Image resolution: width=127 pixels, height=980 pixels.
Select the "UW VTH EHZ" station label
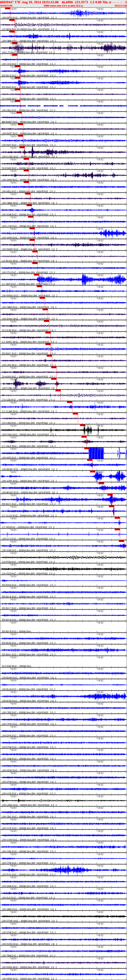pyautogui.click(x=9, y=272)
